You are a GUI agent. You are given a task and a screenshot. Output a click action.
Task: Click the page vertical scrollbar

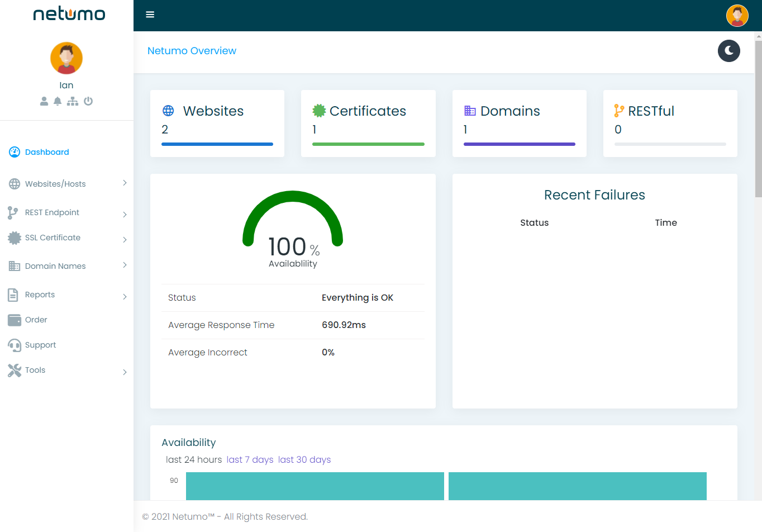(x=758, y=118)
